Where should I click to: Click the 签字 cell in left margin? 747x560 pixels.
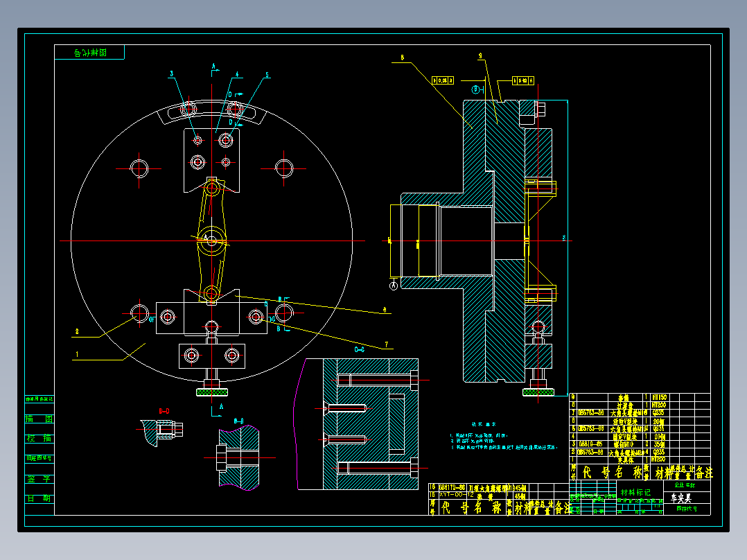coord(39,478)
